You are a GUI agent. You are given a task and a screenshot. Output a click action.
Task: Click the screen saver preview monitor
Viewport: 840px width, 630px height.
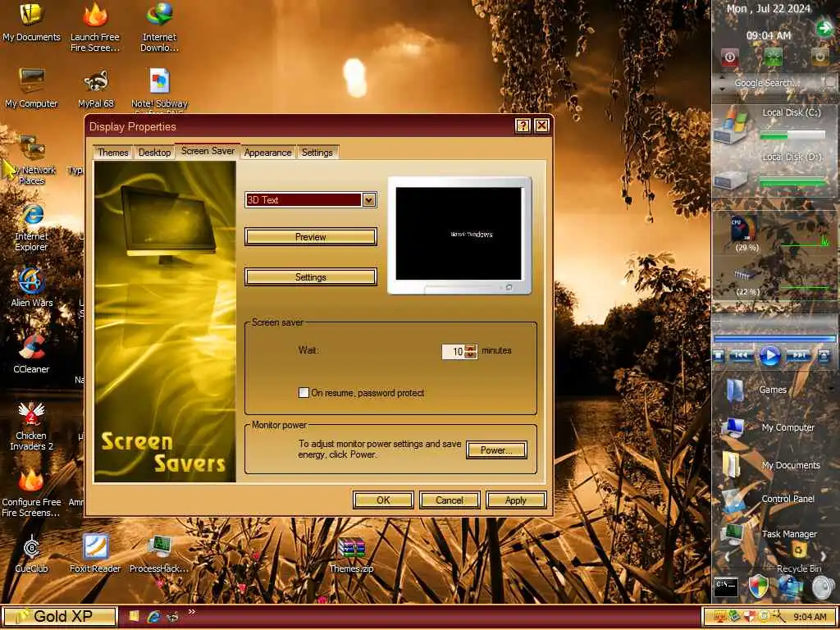pos(459,235)
